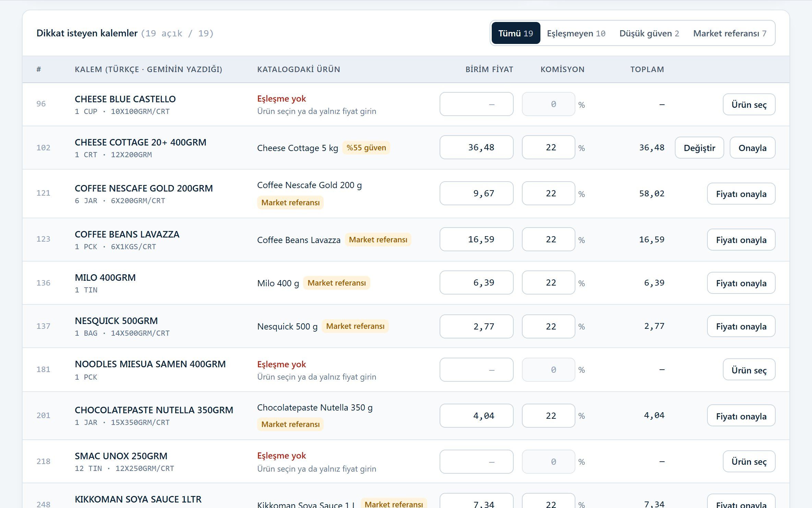Edit commission field in Cheese Cottage row

tap(548, 147)
